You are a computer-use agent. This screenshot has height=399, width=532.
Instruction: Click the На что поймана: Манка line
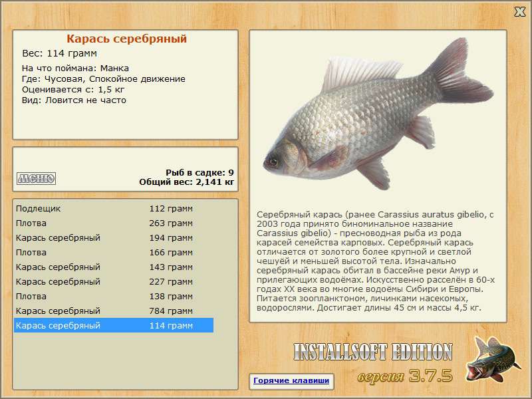(x=75, y=68)
